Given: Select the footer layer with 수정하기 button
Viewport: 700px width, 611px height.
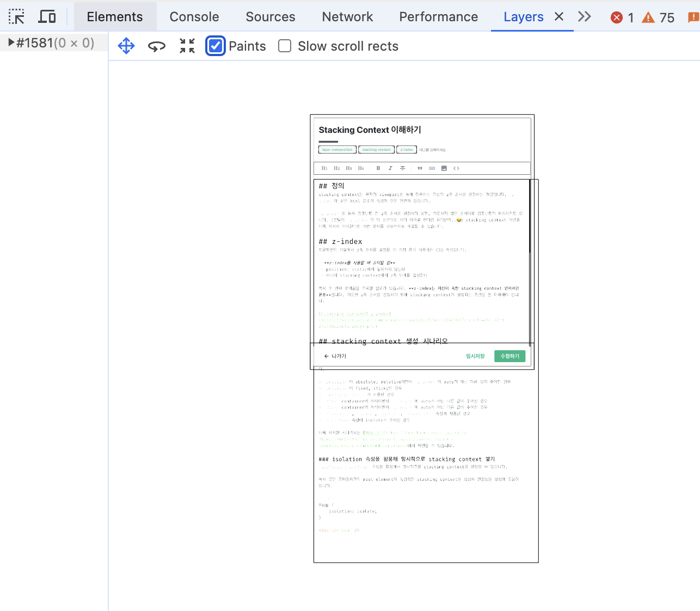Looking at the screenshot, I should 422,356.
